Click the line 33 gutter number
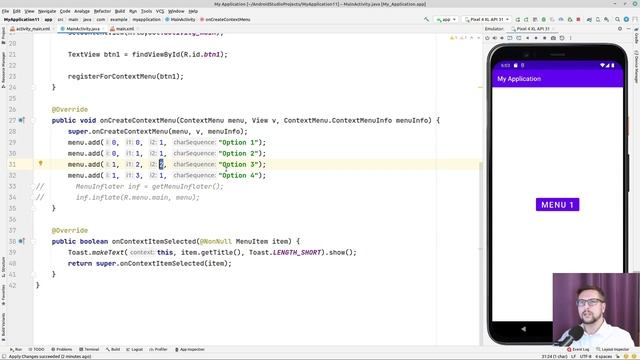 12,186
